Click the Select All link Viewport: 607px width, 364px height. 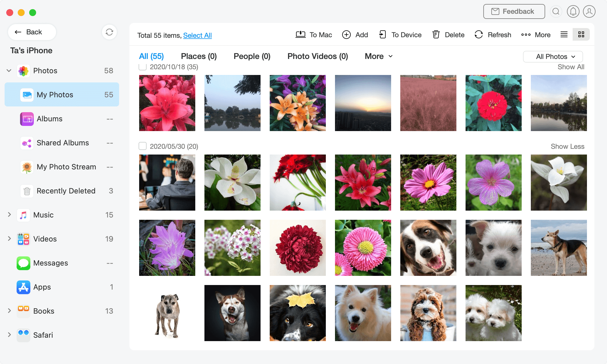click(197, 35)
